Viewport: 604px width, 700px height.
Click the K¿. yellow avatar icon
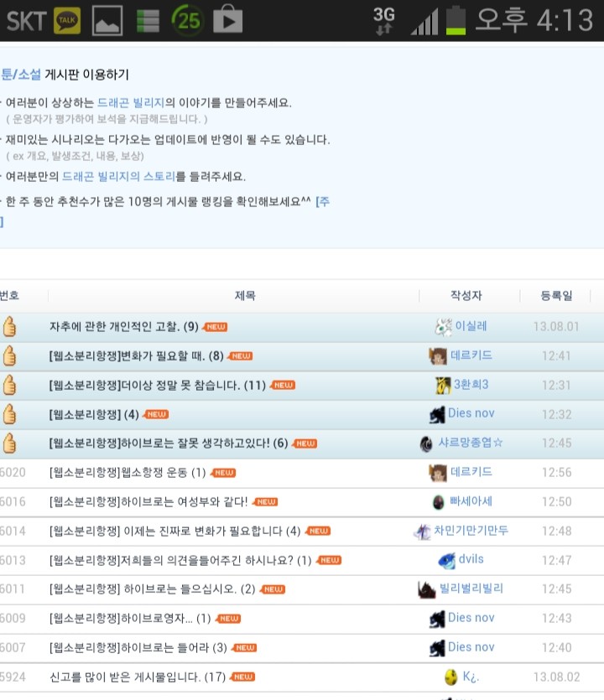click(x=451, y=677)
